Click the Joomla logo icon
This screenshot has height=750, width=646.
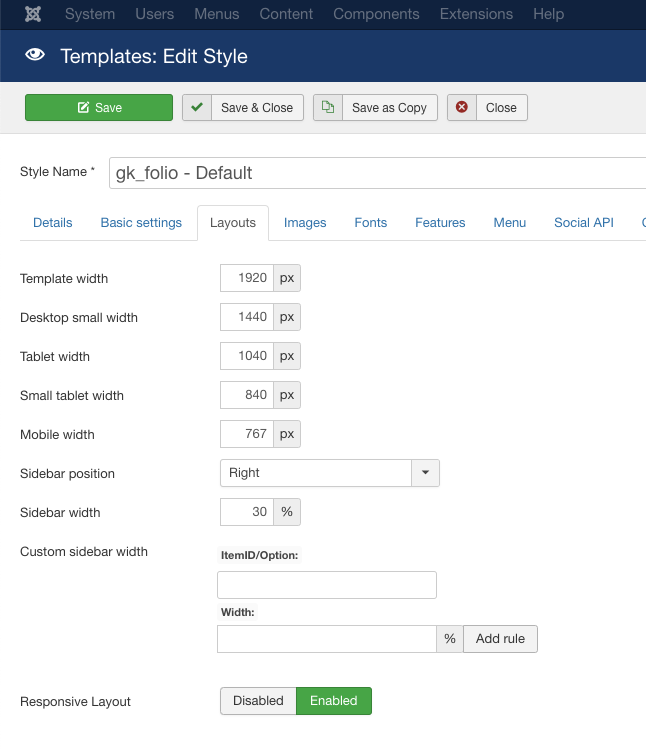[33, 14]
